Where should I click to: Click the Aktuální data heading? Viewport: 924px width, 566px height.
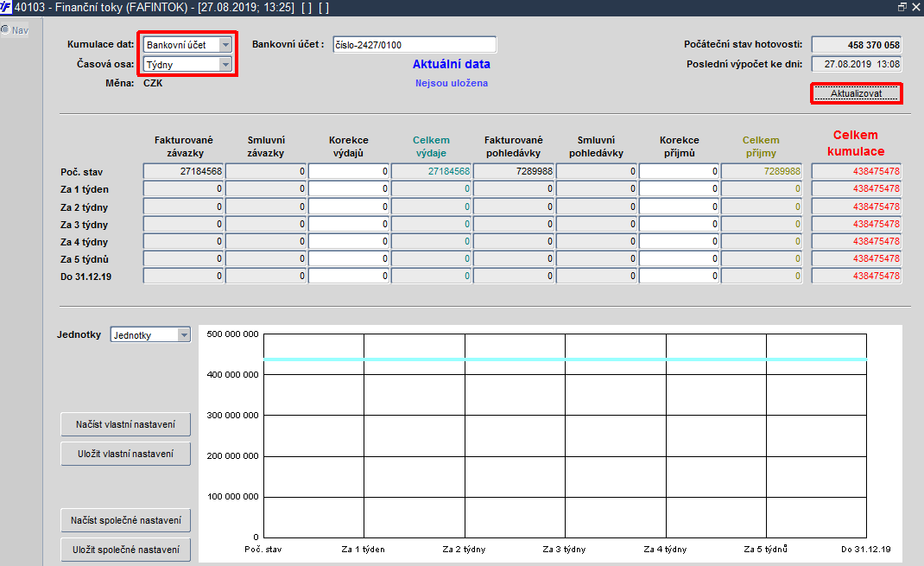[x=452, y=64]
